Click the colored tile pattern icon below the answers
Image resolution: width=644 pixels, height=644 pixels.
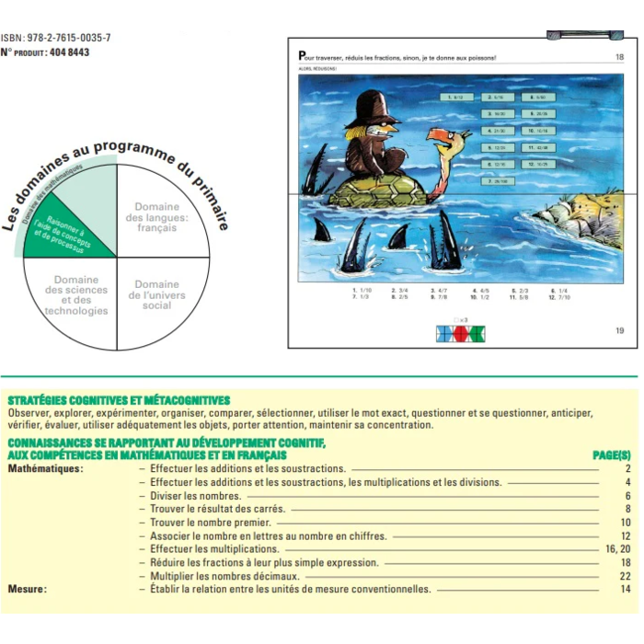pos(460,334)
